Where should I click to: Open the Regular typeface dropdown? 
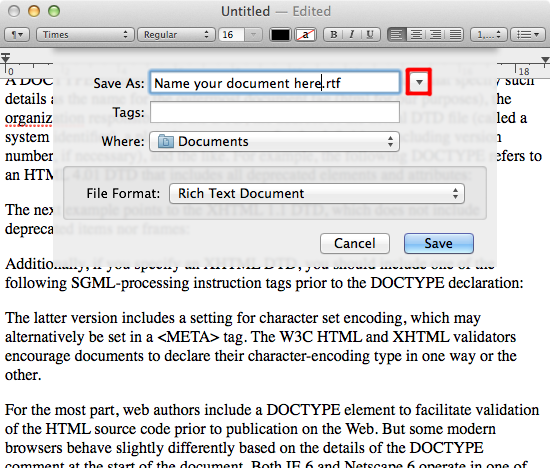tap(176, 35)
